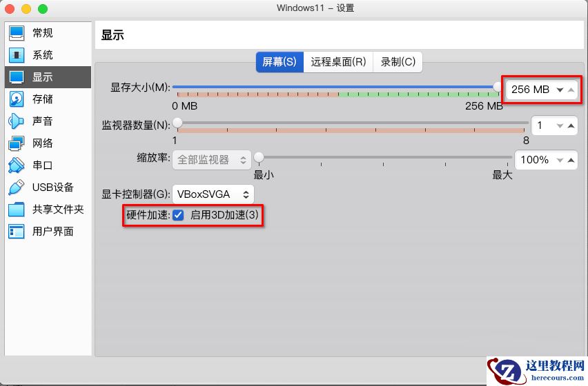Click the 缩放率 slider handle

coord(259,157)
